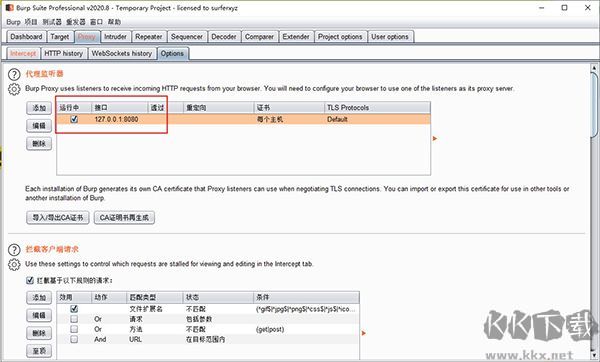Open the 重发器 menu
600x362 pixels.
point(75,22)
